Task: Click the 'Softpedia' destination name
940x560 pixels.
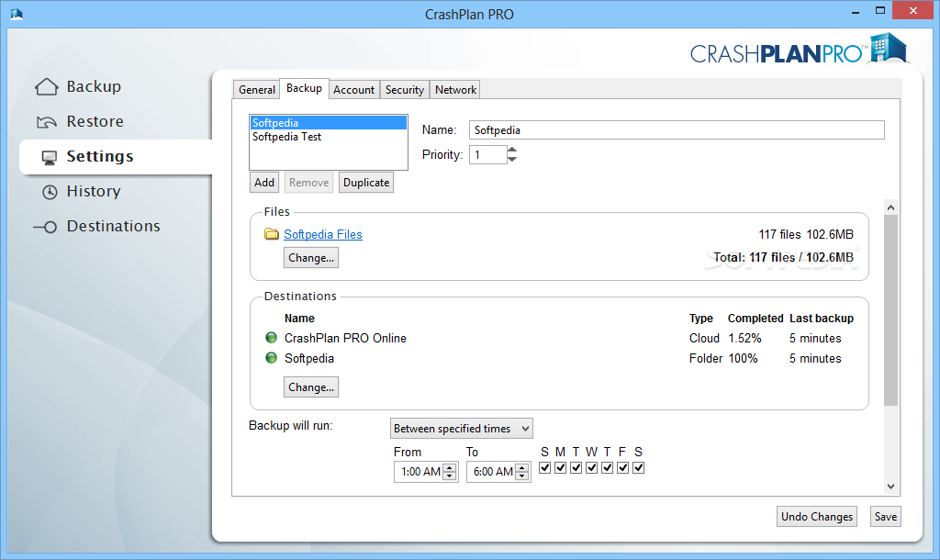Action: (x=309, y=359)
